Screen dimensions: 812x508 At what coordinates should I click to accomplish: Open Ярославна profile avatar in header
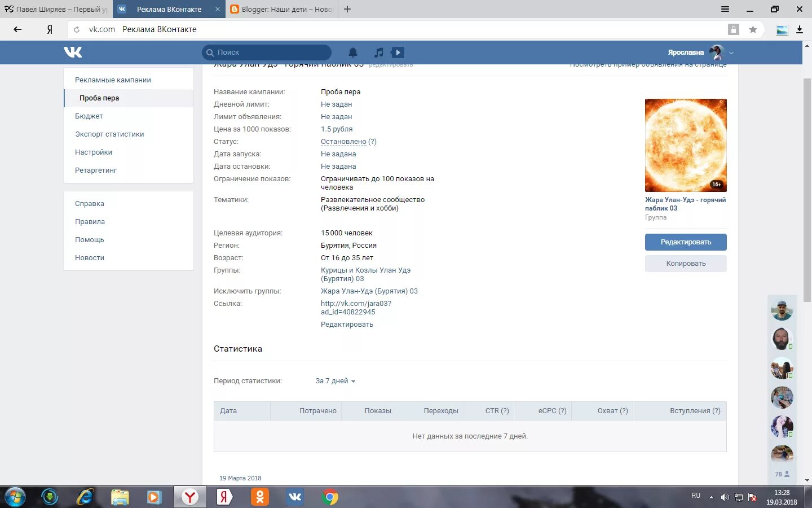[x=717, y=52]
